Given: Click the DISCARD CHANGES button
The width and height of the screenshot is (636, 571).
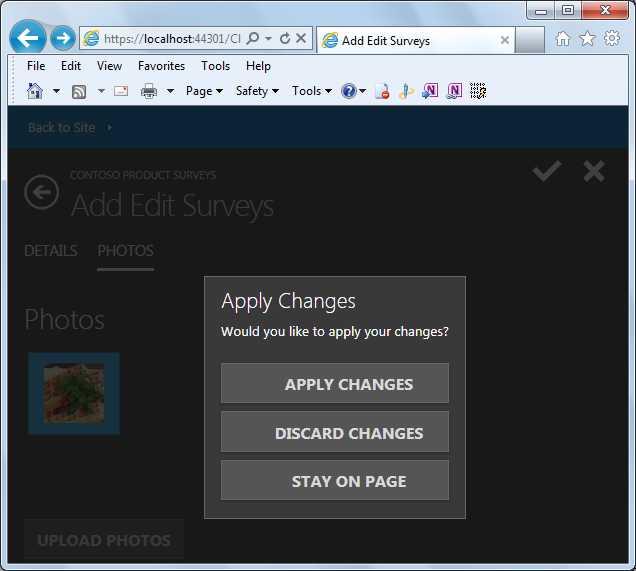Looking at the screenshot, I should pos(335,432).
